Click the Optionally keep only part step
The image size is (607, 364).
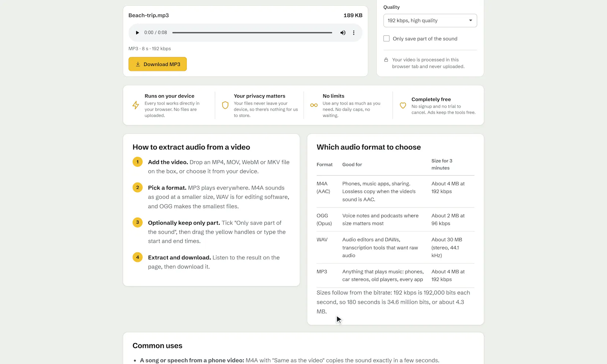point(217,232)
